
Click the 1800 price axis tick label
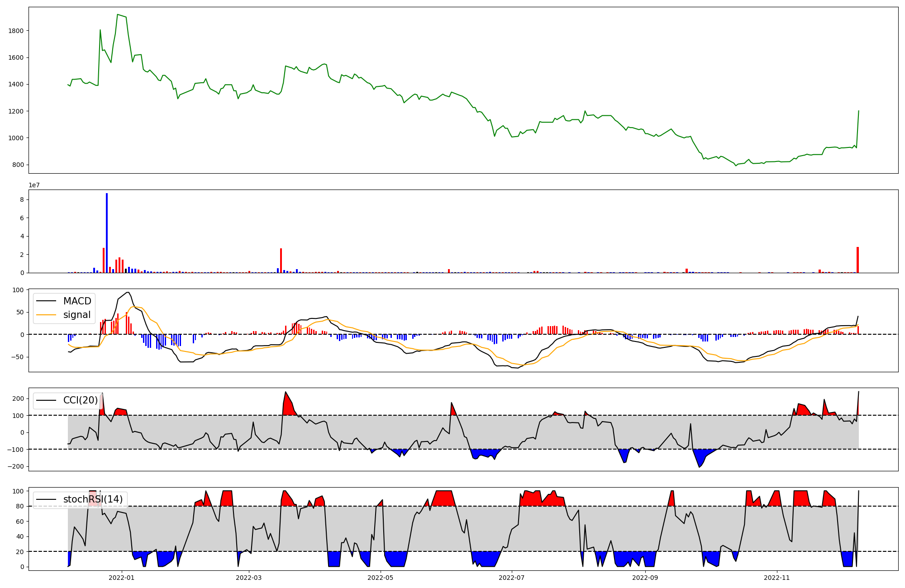(x=16, y=31)
